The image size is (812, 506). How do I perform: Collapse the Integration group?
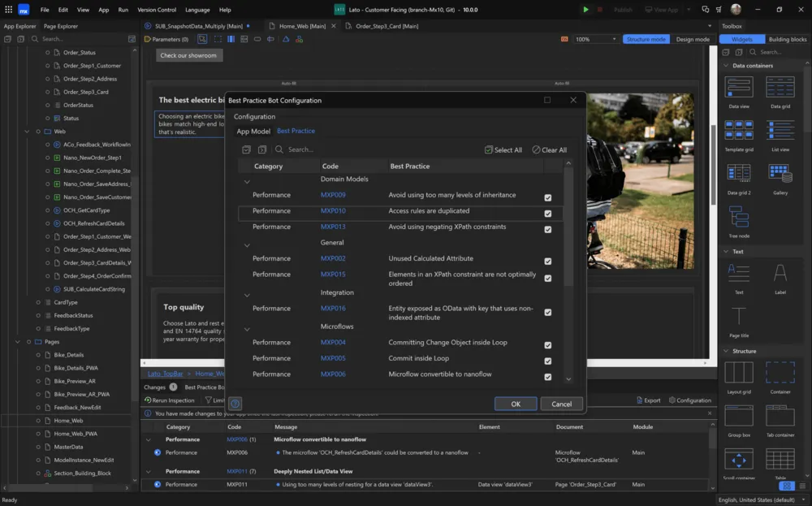point(247,295)
